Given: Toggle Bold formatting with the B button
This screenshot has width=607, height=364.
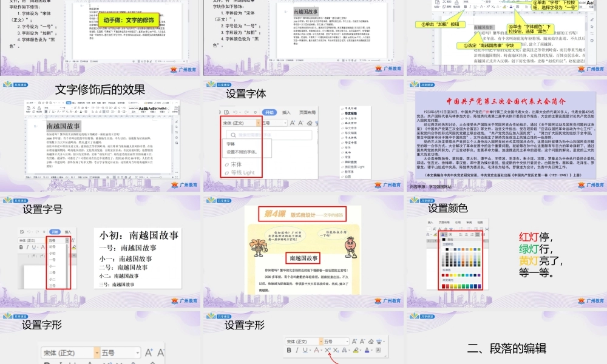Looking at the screenshot, I should tap(289, 350).
